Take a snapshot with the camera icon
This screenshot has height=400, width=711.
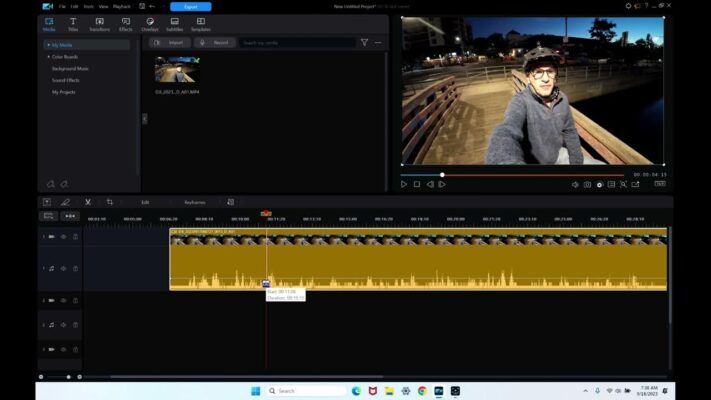pyautogui.click(x=587, y=185)
